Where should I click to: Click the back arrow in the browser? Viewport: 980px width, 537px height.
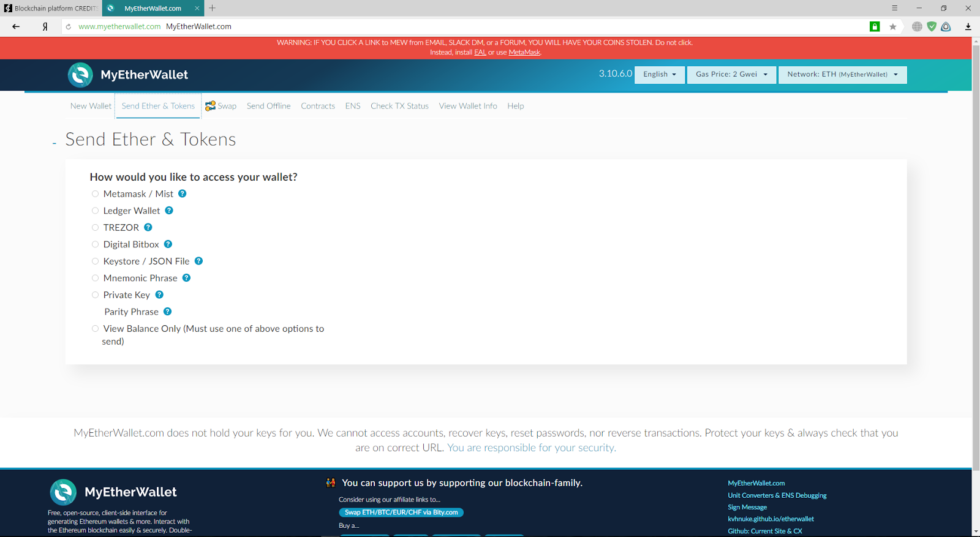(16, 26)
